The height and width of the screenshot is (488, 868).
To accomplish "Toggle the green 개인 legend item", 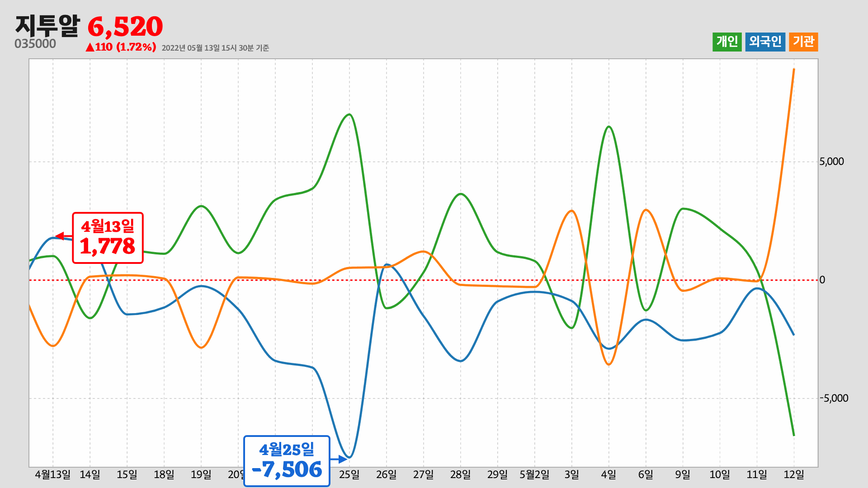I will point(727,42).
